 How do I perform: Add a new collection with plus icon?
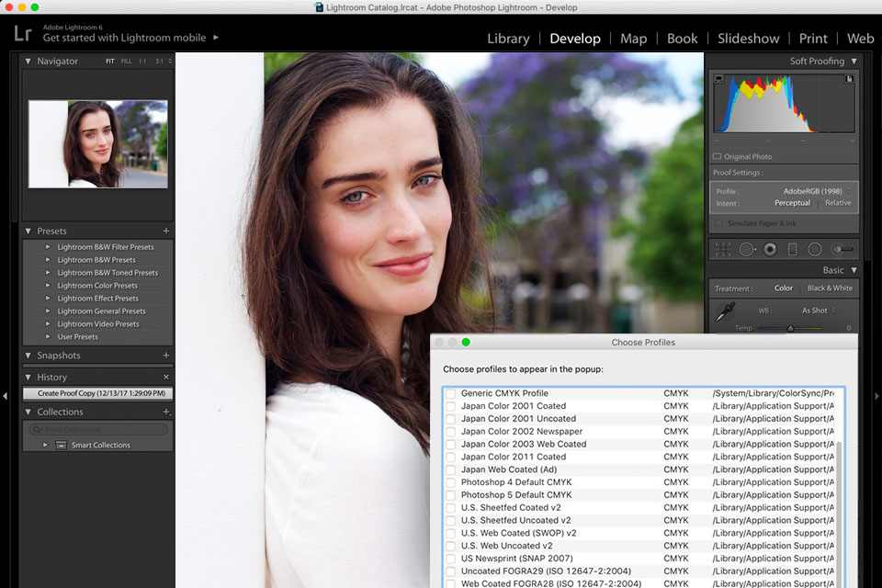(166, 412)
